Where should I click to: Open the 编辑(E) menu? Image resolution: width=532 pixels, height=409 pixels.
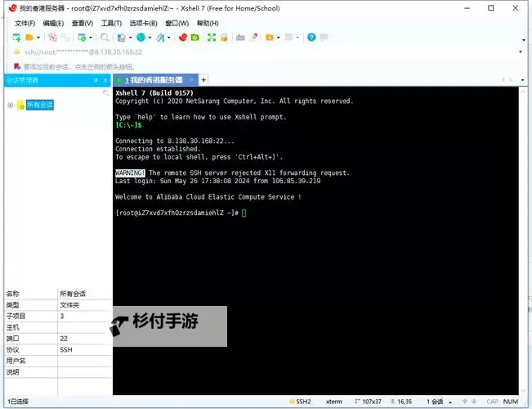pos(53,24)
